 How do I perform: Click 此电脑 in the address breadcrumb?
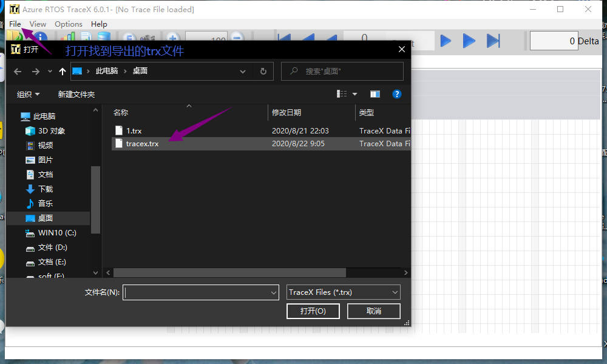(x=107, y=71)
